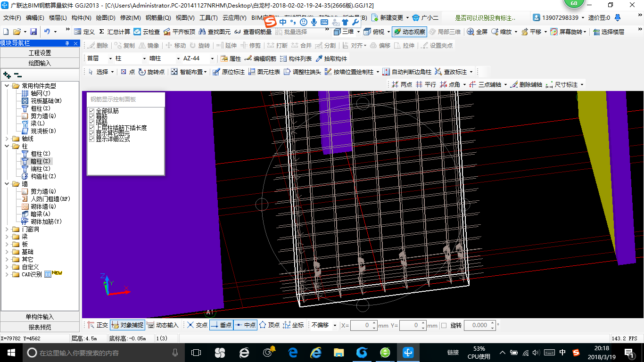Toggle 显示详细公式 checkbox
Image resolution: width=644 pixels, height=362 pixels.
point(92,139)
